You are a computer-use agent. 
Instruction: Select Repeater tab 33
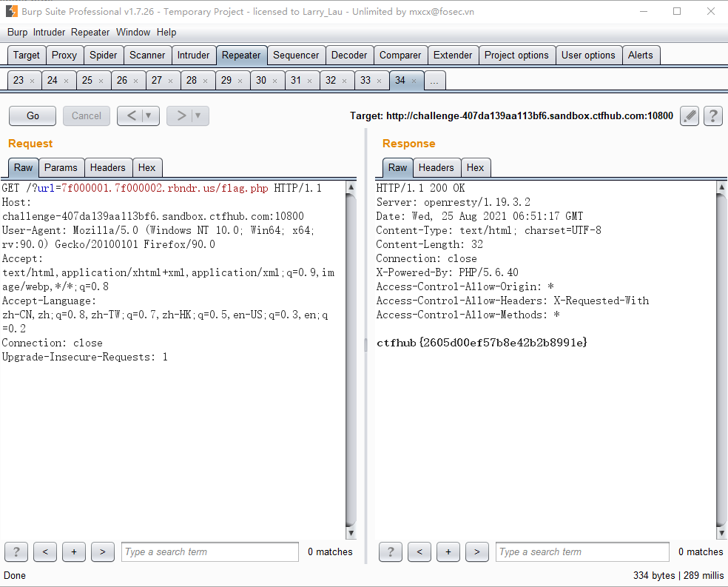pos(366,81)
